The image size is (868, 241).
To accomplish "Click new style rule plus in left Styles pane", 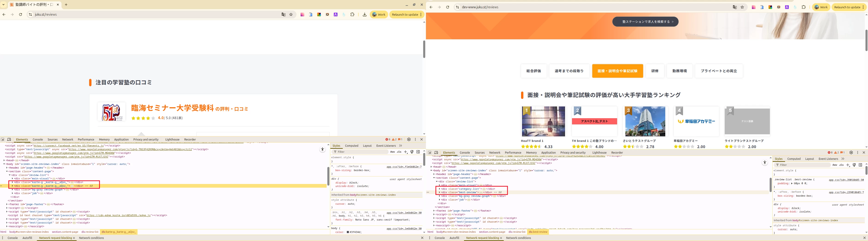I will pyautogui.click(x=406, y=152).
